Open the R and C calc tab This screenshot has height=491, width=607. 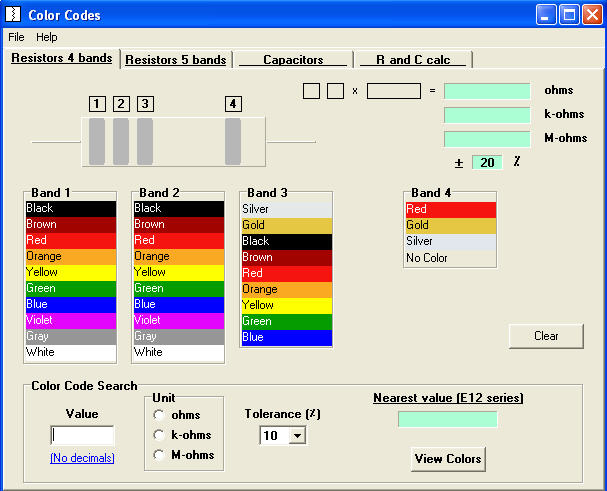tap(415, 60)
